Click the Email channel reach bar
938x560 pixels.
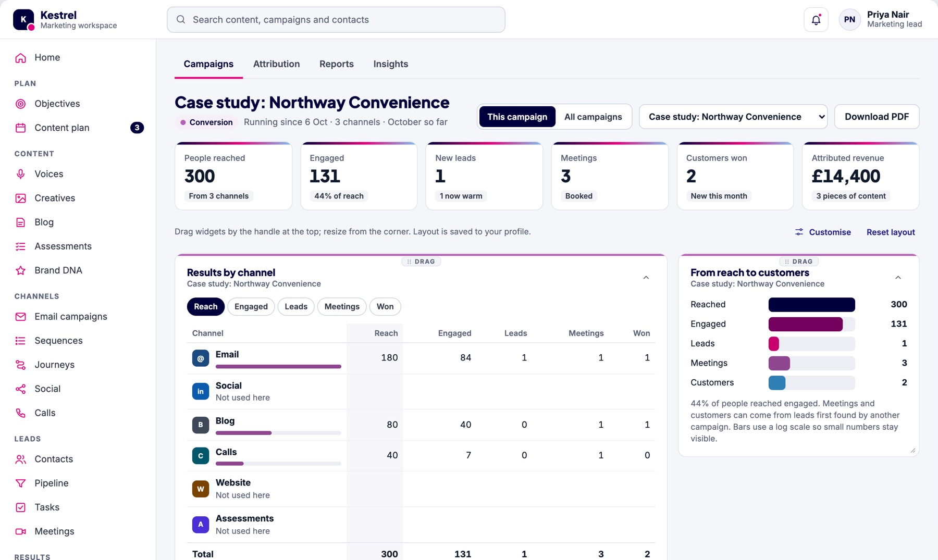tap(278, 367)
